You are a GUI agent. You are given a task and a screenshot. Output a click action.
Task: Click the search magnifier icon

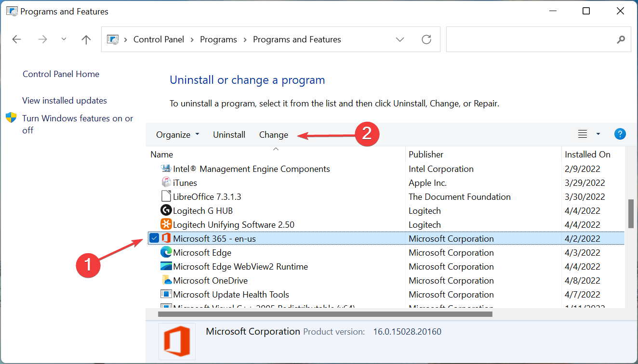[621, 39]
